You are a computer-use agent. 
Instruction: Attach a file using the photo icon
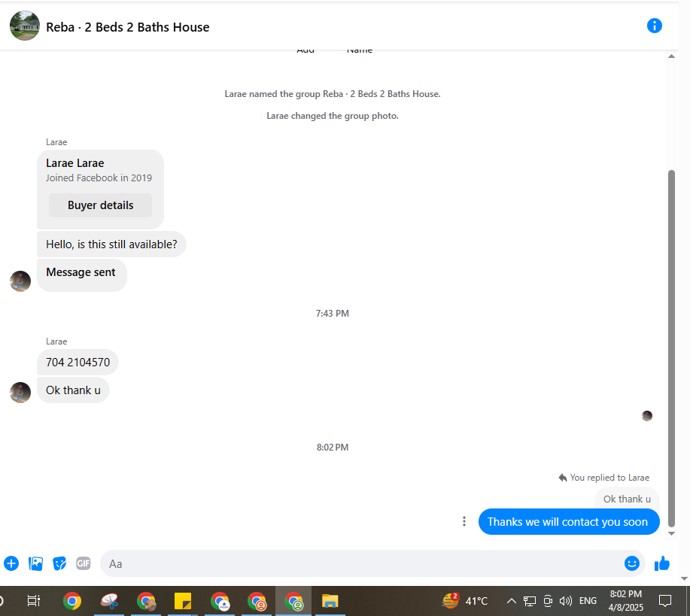point(35,563)
